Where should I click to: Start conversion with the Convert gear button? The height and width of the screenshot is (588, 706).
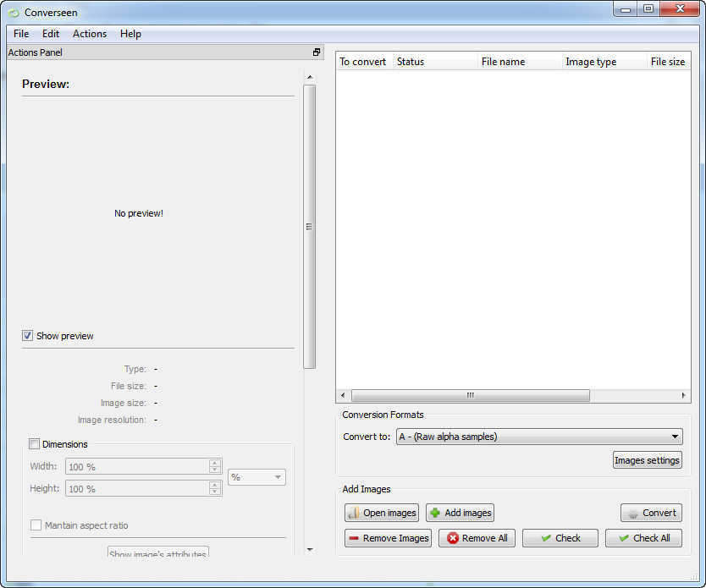coord(651,513)
